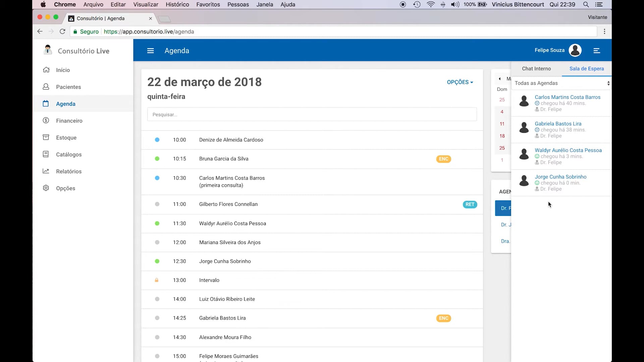Go to Financeiro in the sidebar

[69, 121]
